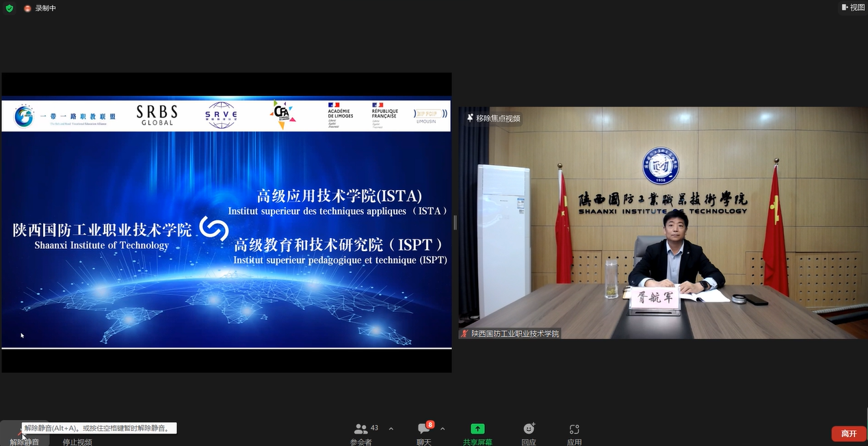This screenshot has width=868, height=446.
Task: Open the apps icon in the toolbar
Action: [574, 429]
